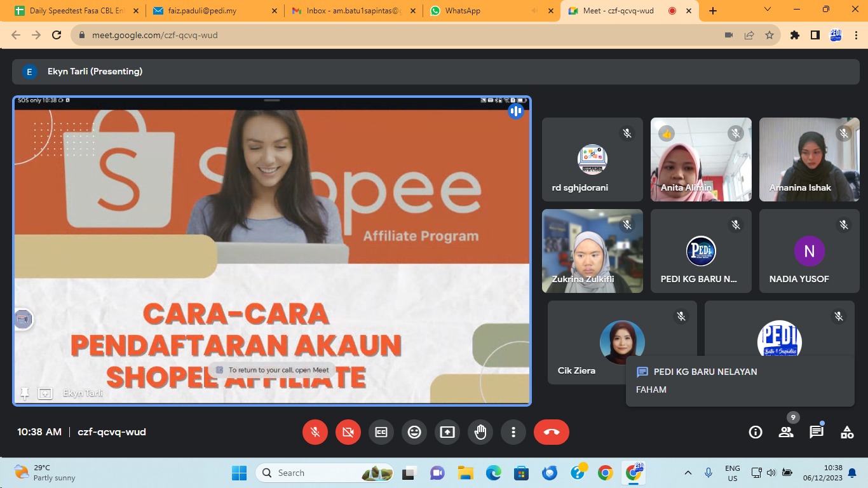Turn on the camera toggle
The image size is (868, 488).
(x=348, y=432)
